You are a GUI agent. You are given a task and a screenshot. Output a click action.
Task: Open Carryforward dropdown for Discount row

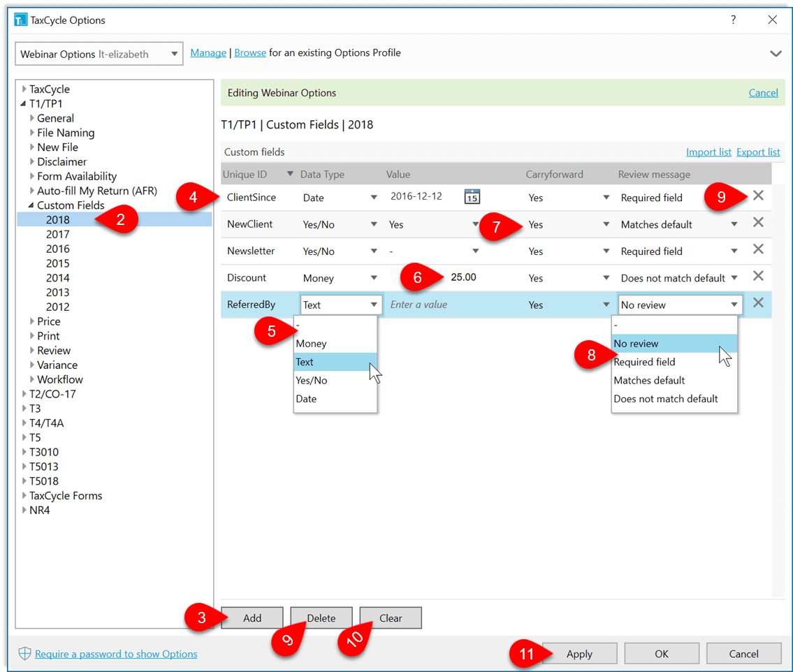pyautogui.click(x=606, y=278)
